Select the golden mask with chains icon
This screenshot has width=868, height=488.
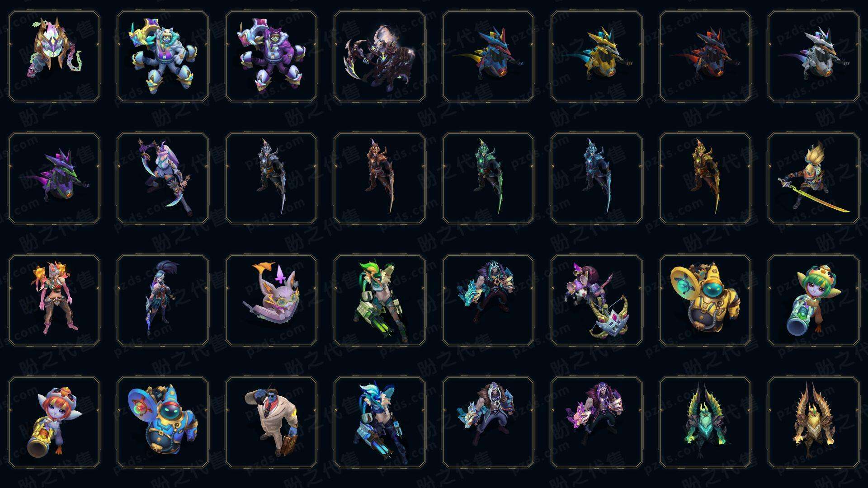[54, 56]
